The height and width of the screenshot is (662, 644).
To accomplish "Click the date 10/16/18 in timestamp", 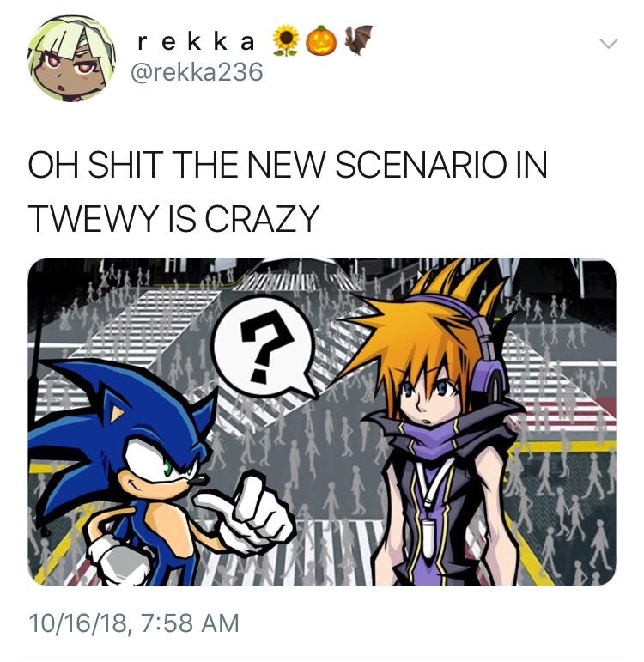I will coord(78,623).
